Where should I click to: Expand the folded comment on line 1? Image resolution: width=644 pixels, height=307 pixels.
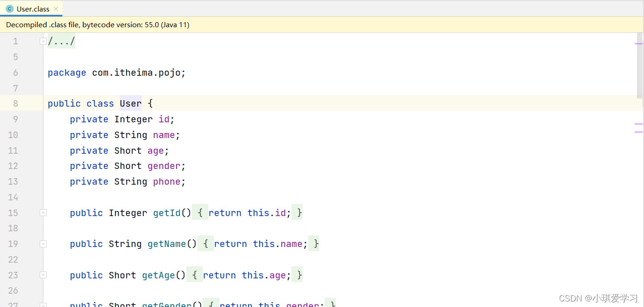coord(43,42)
